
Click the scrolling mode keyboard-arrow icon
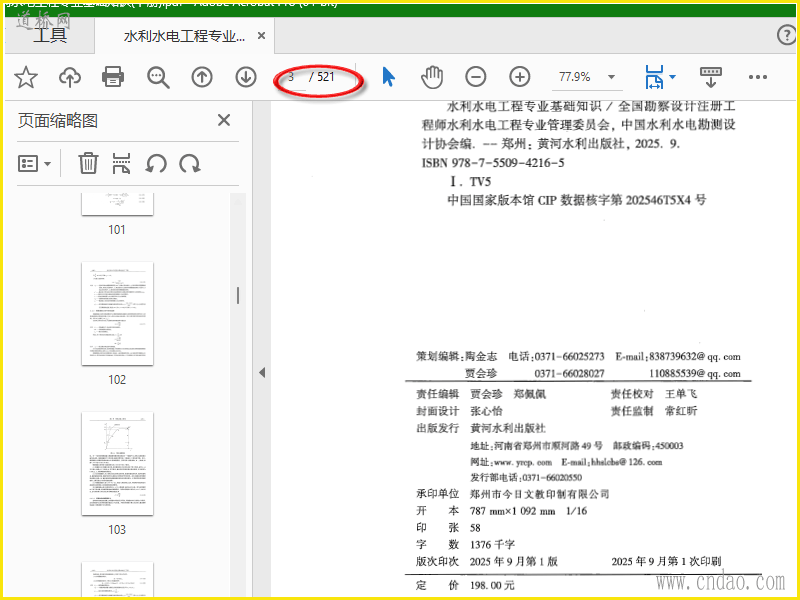pos(711,77)
